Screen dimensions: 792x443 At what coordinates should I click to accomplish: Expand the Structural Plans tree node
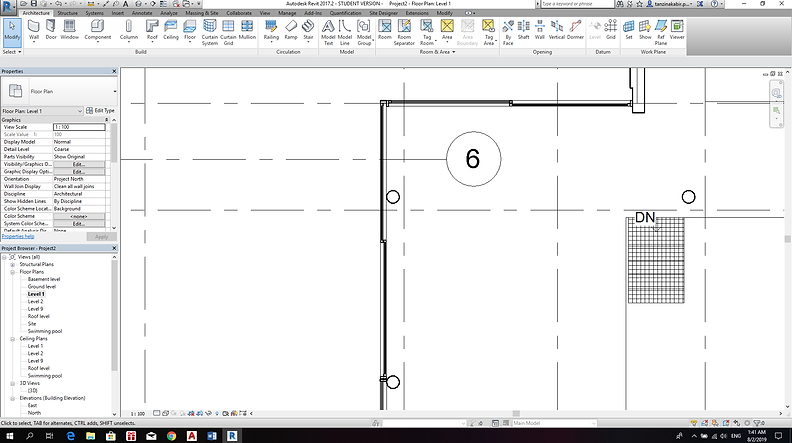click(13, 264)
